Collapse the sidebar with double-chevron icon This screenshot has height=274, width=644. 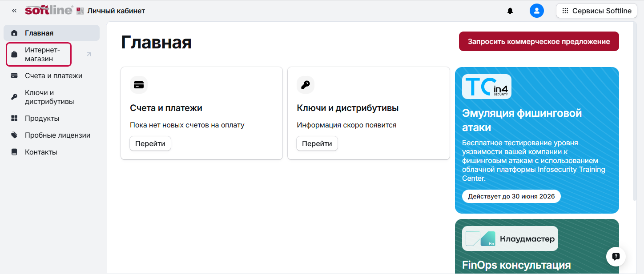coord(14,11)
